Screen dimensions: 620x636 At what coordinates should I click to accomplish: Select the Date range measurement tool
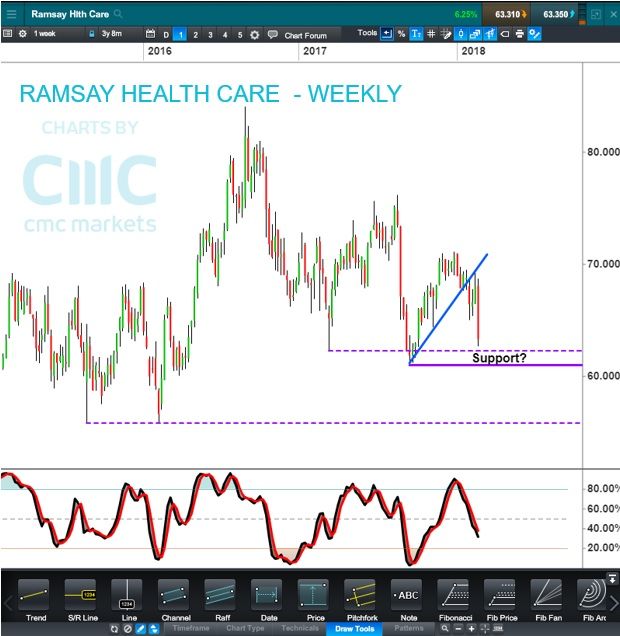tap(267, 596)
